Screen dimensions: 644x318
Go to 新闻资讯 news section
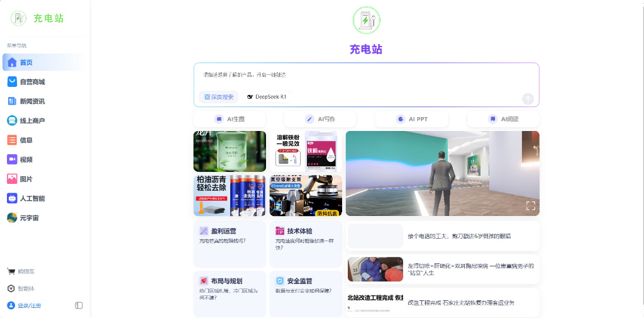31,101
